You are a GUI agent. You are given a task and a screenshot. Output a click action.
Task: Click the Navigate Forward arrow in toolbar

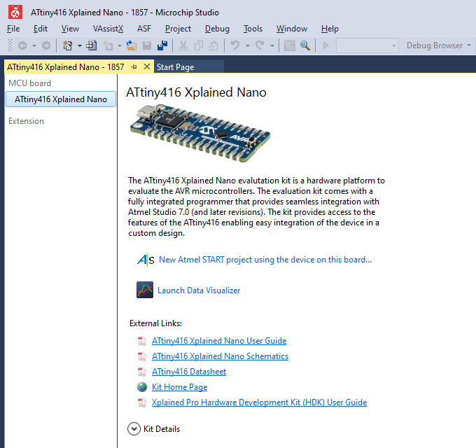coord(46,45)
